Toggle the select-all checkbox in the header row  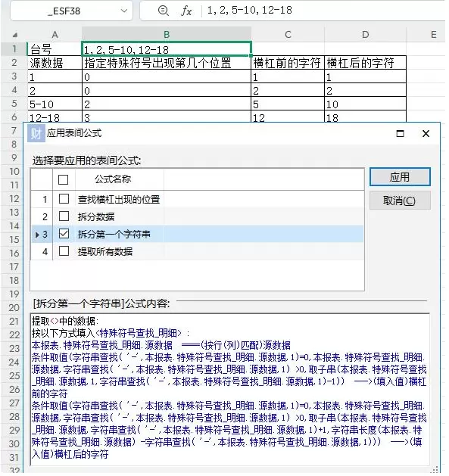click(x=63, y=179)
